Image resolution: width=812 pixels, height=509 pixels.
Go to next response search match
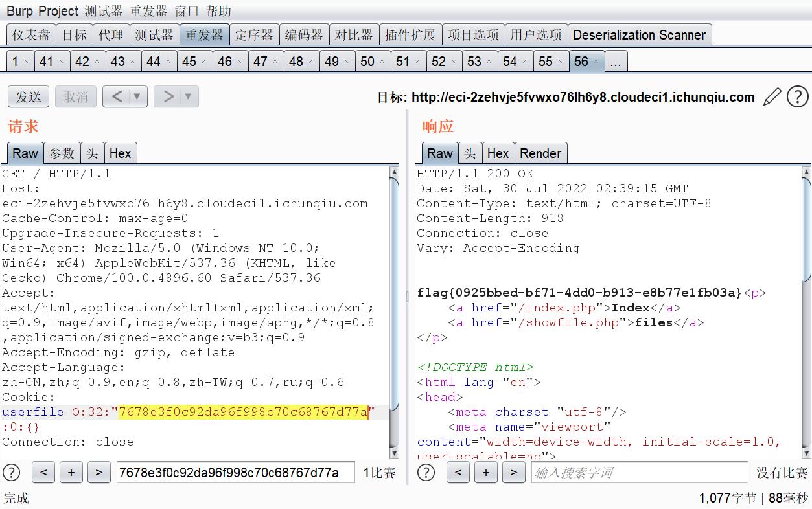pyautogui.click(x=513, y=472)
